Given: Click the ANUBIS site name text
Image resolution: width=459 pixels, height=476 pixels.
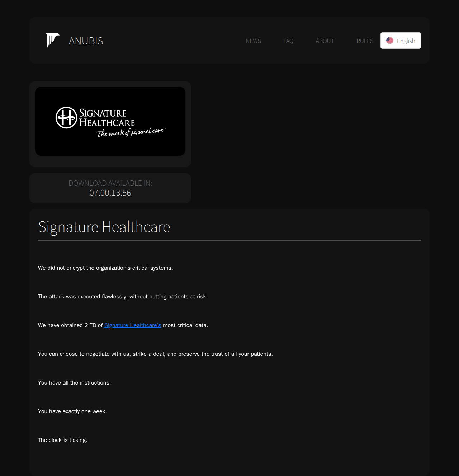Looking at the screenshot, I should point(86,41).
